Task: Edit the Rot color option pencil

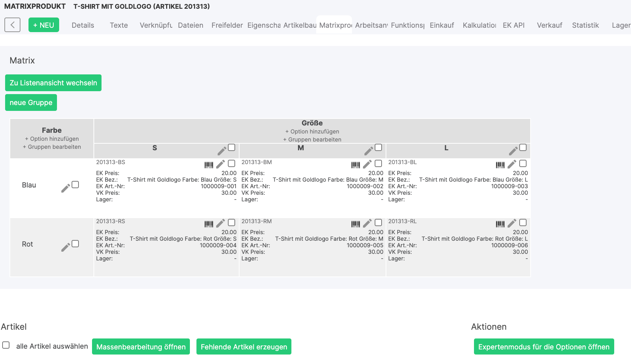Action: pos(66,247)
